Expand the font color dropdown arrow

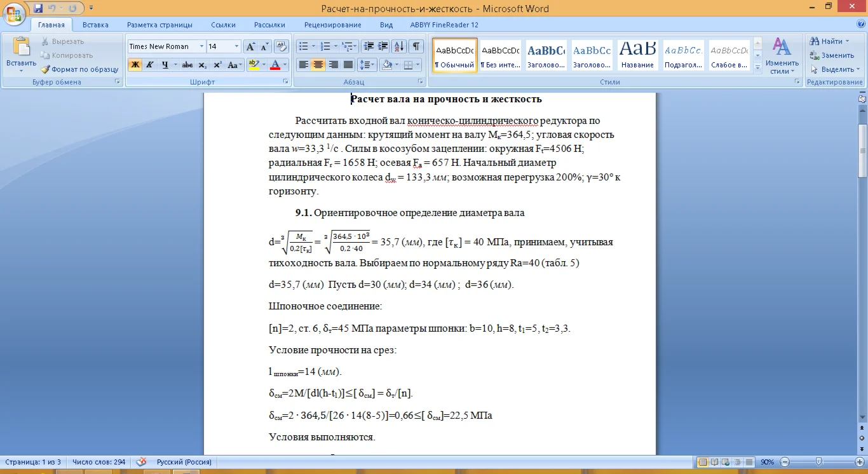pos(285,65)
